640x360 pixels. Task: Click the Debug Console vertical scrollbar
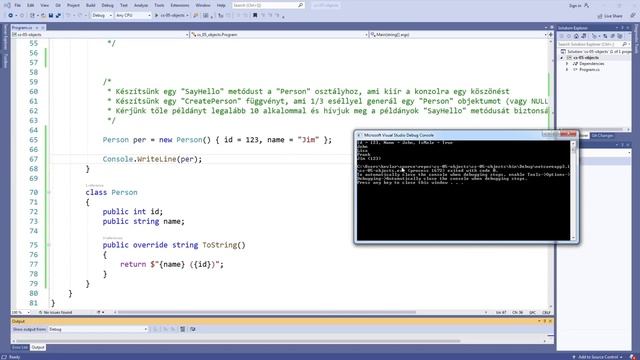(x=573, y=190)
